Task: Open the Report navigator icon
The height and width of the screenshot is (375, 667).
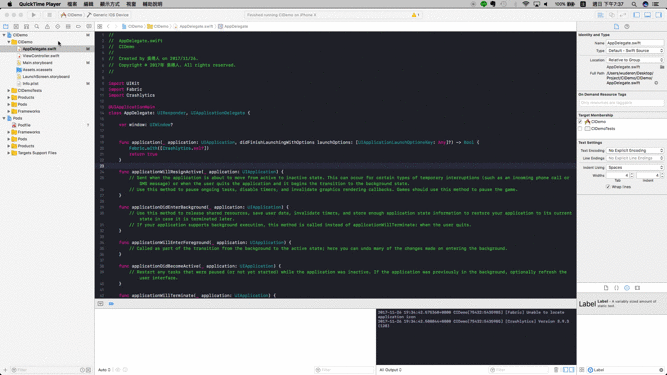Action: pos(88,26)
